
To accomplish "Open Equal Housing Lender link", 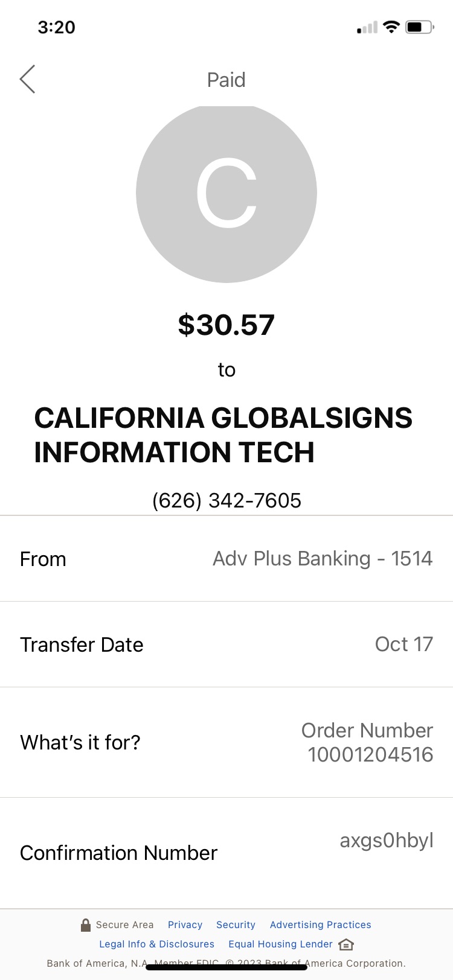I will pos(280,944).
